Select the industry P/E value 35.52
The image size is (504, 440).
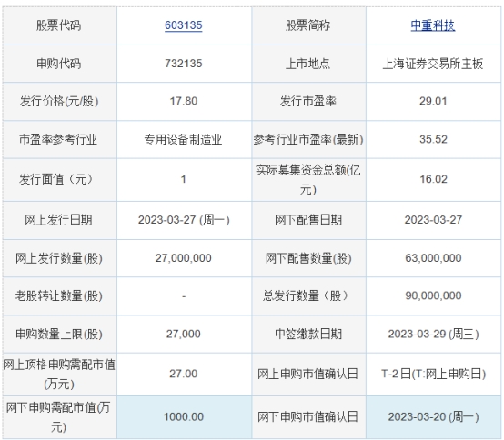[x=433, y=139]
